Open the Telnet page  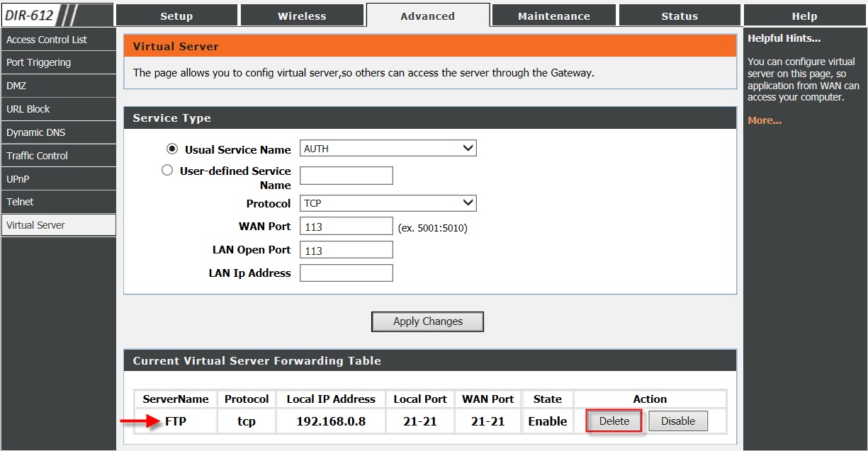click(x=58, y=202)
